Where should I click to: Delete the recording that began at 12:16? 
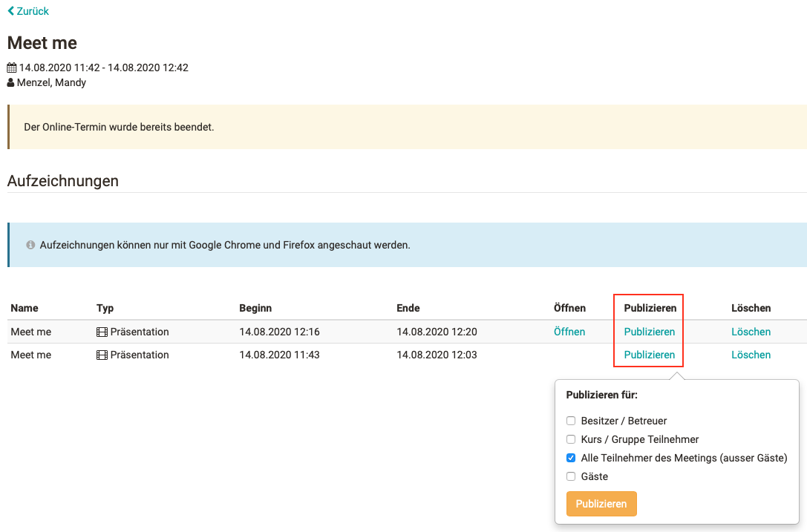751,332
